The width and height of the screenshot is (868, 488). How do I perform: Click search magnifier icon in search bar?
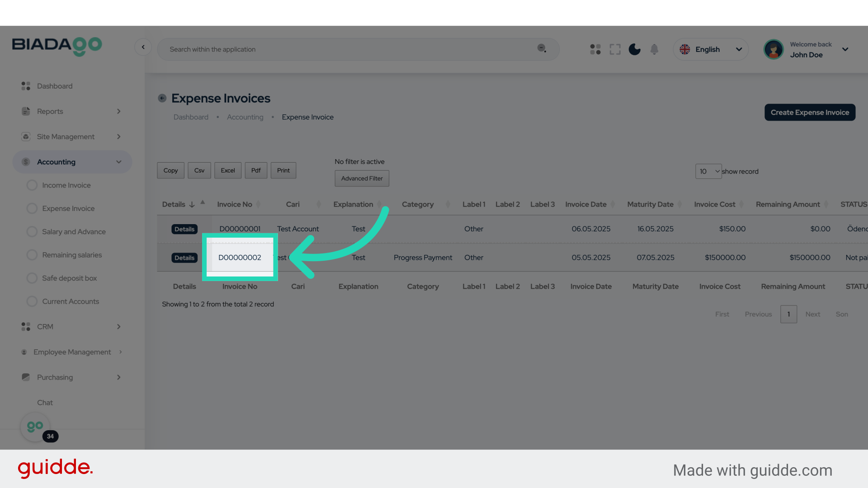(542, 48)
